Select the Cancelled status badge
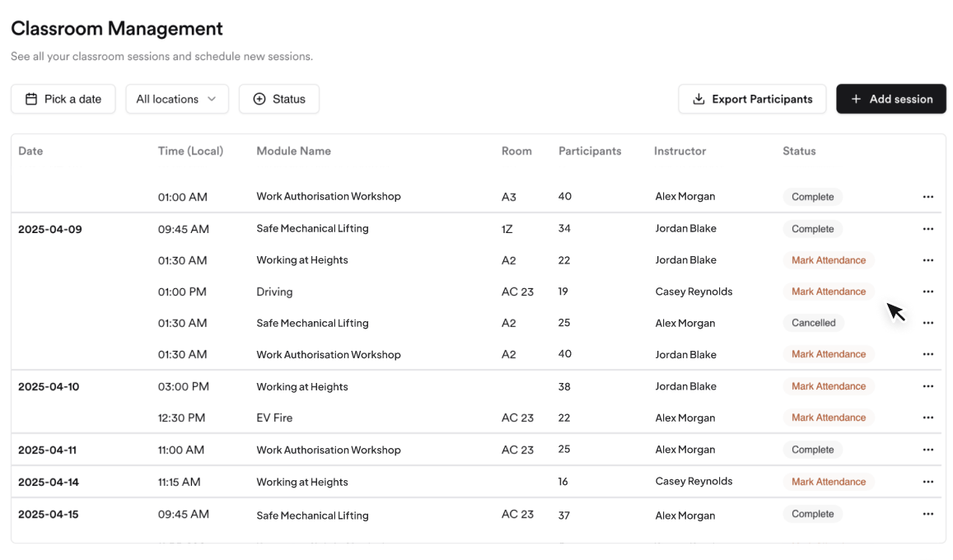Image resolution: width=953 pixels, height=560 pixels. coord(813,324)
